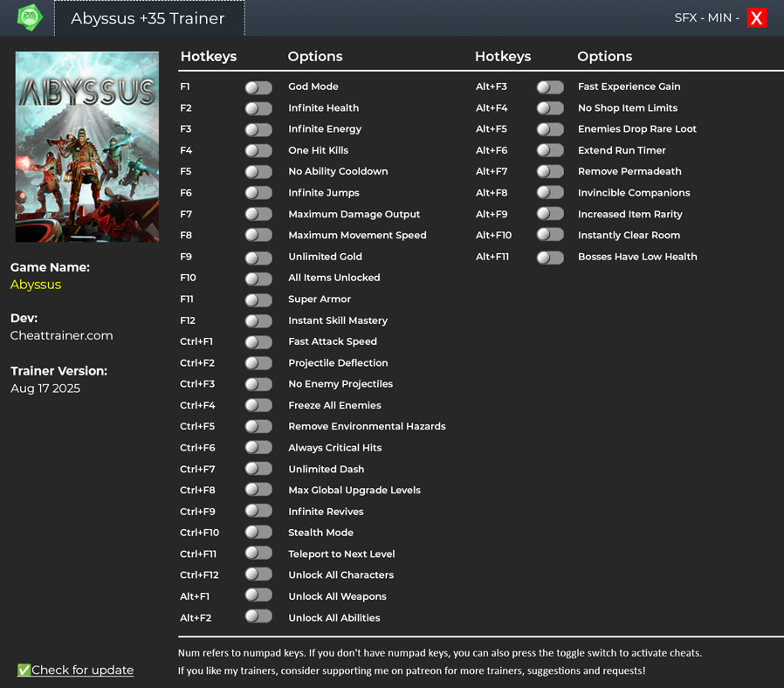Turn on Infinite Energy switch
784x688 pixels.
click(x=258, y=130)
